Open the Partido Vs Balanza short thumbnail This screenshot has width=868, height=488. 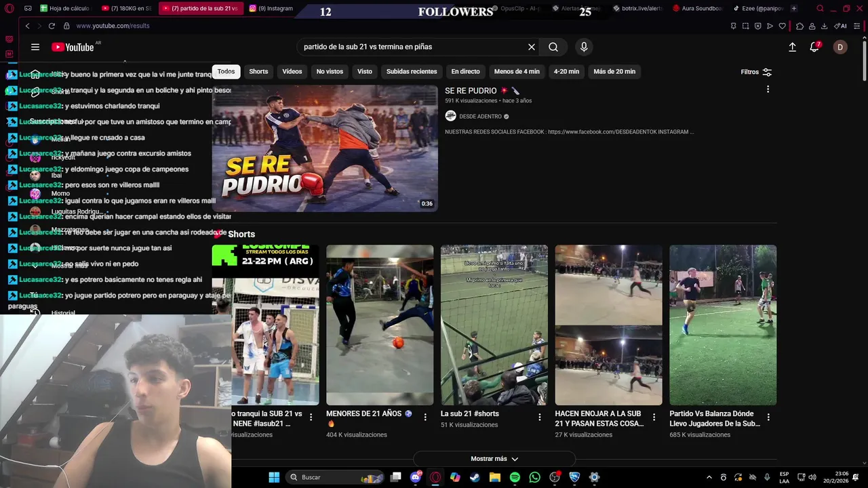(723, 325)
